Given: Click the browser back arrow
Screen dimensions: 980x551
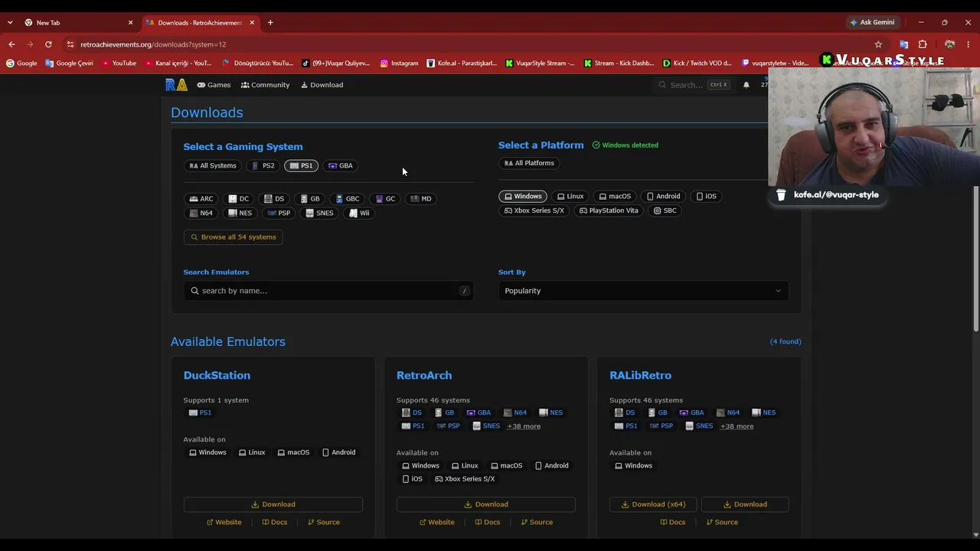Looking at the screenshot, I should pyautogui.click(x=11, y=44).
